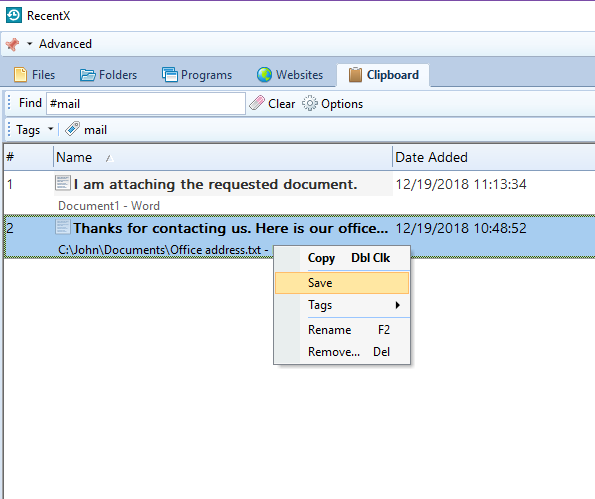Click the Clipboard tab icon

coord(355,75)
